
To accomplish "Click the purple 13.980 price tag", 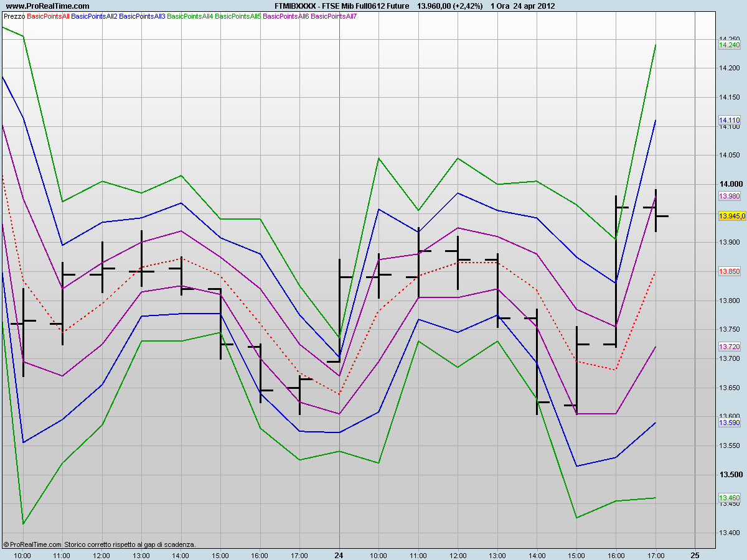I will 729,196.
